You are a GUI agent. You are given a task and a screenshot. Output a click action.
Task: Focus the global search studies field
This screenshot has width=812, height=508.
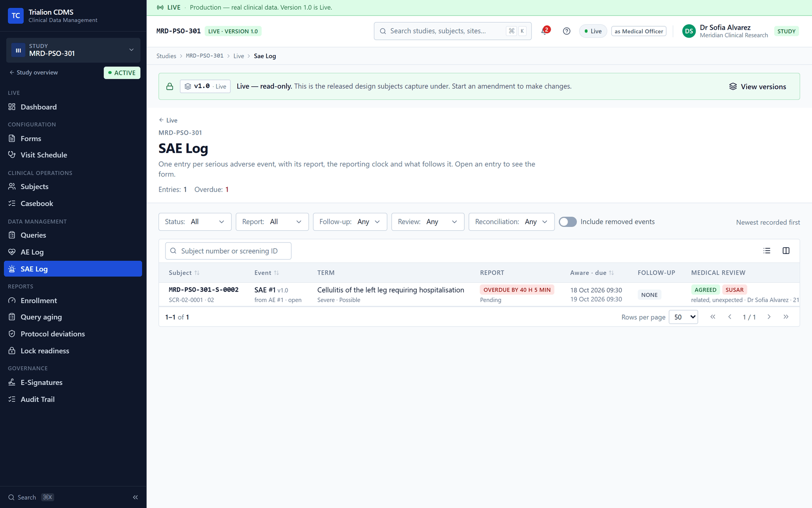[x=453, y=31]
